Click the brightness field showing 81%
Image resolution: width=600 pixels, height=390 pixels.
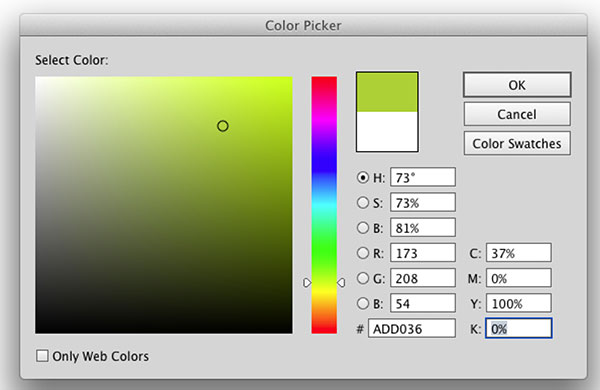coord(423,228)
